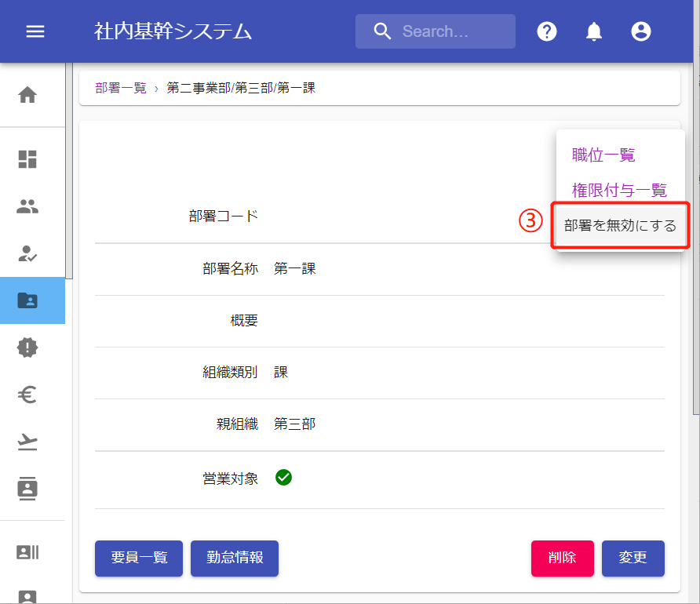Open the 要員一覧 button
700x604 pixels.
click(139, 558)
